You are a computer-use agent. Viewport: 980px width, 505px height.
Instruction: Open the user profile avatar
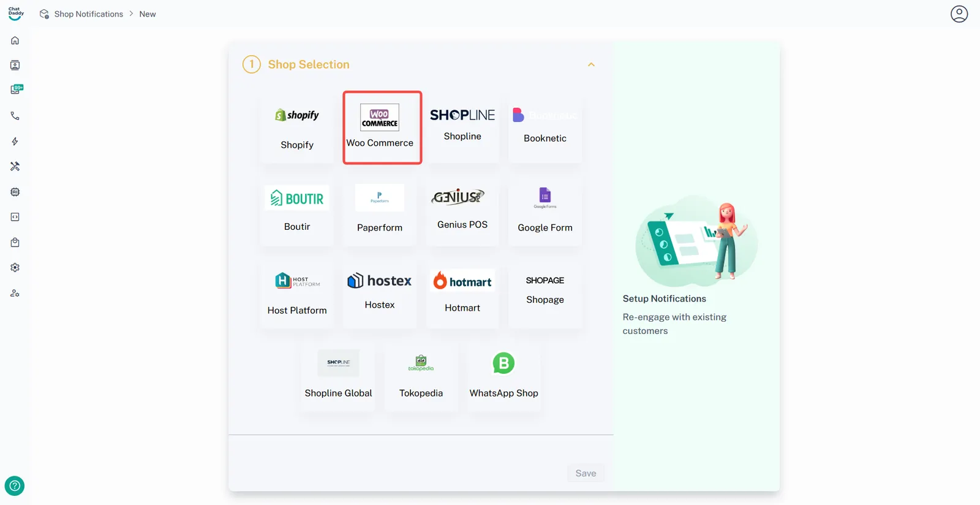coord(959,14)
